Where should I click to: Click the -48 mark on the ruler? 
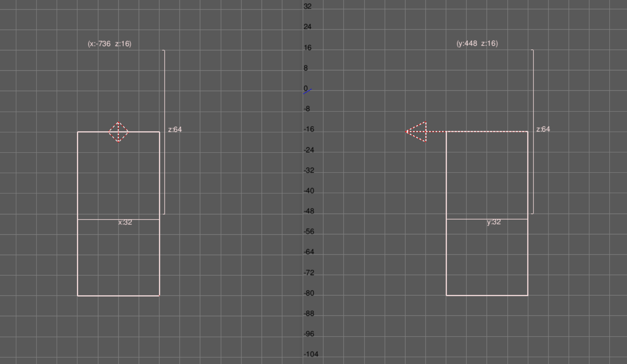[x=309, y=211]
